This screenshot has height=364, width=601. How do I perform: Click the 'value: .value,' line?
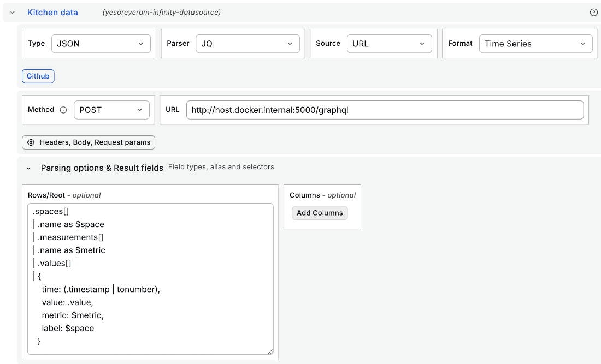tap(67, 302)
